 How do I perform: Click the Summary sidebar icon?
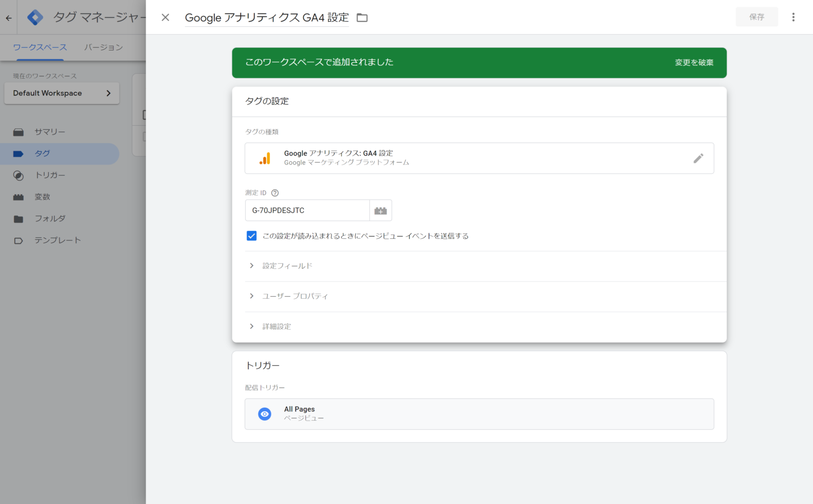[x=19, y=132]
